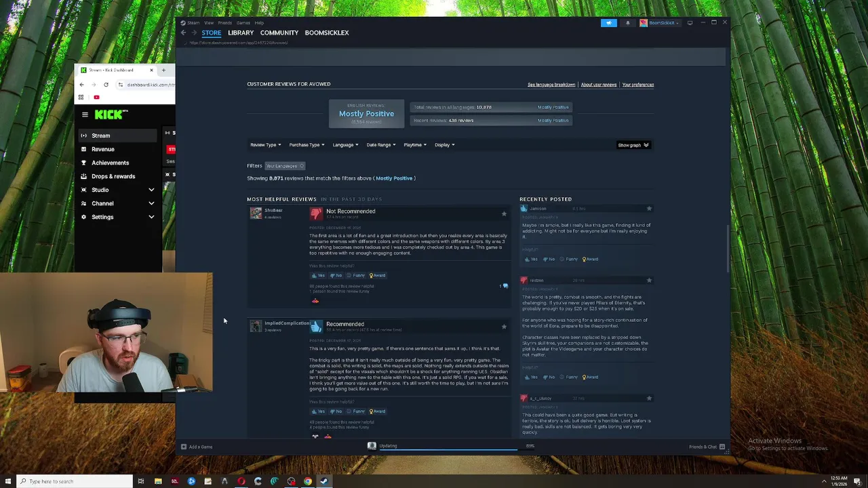868x488 pixels.
Task: Switch to the LIBRARY tab
Action: point(241,33)
